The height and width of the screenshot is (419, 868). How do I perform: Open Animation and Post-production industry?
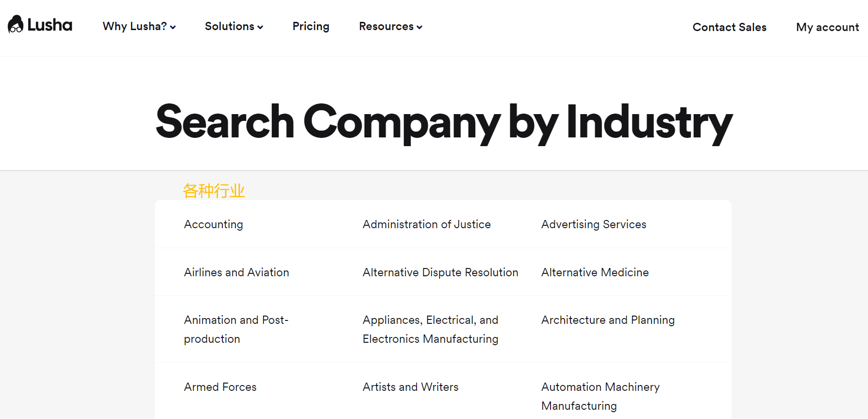coord(236,329)
